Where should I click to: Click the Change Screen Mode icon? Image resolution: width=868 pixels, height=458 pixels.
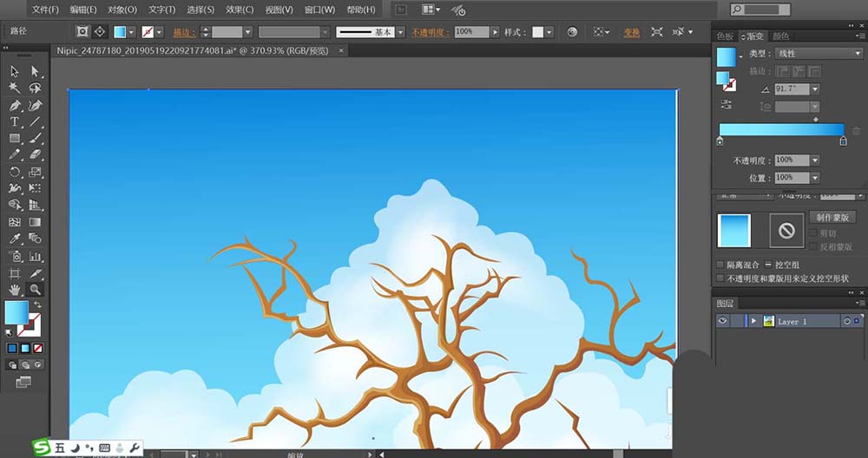(23, 383)
